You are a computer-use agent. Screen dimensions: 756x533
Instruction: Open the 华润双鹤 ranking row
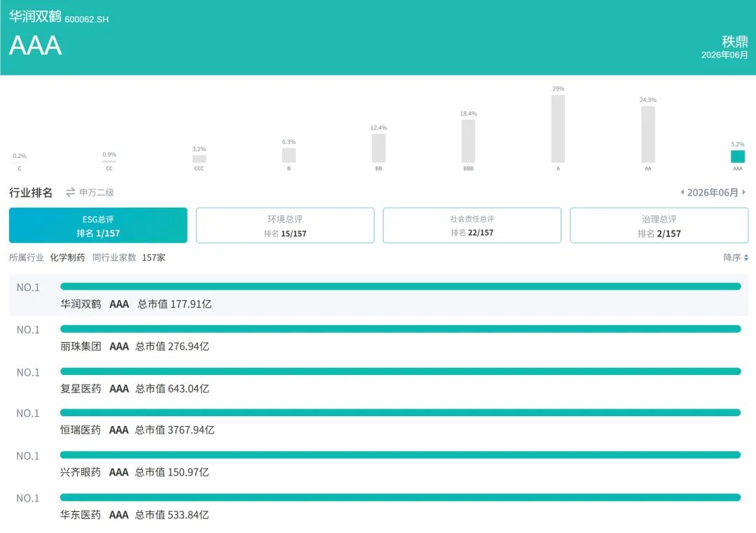point(379,295)
